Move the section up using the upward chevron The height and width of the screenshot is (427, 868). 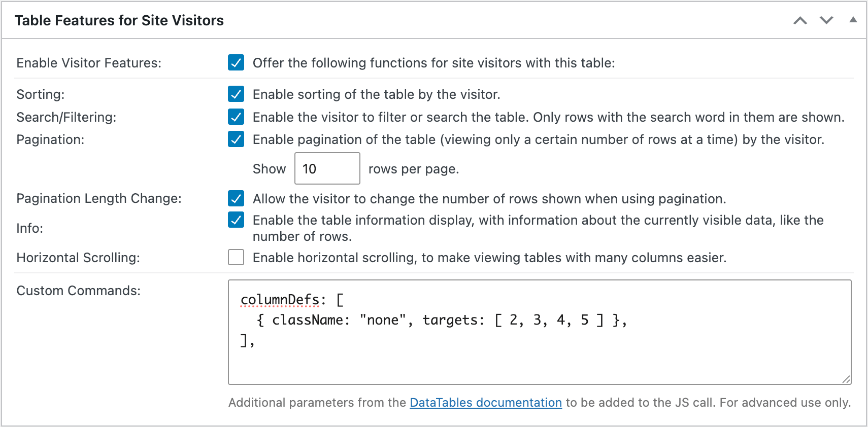coord(800,20)
